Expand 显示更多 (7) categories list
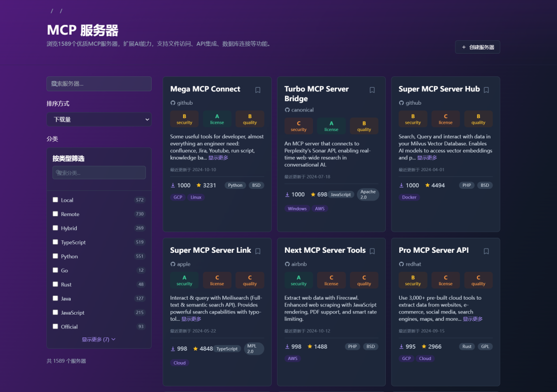This screenshot has width=557, height=392. 99,339
